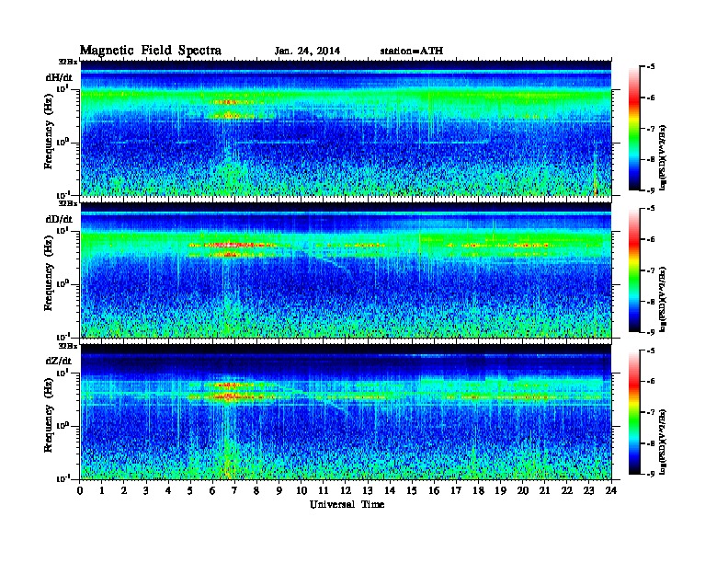728x563 pixels.
Task: Click the "-7" tick on dD/dt color bar
Action: point(651,270)
